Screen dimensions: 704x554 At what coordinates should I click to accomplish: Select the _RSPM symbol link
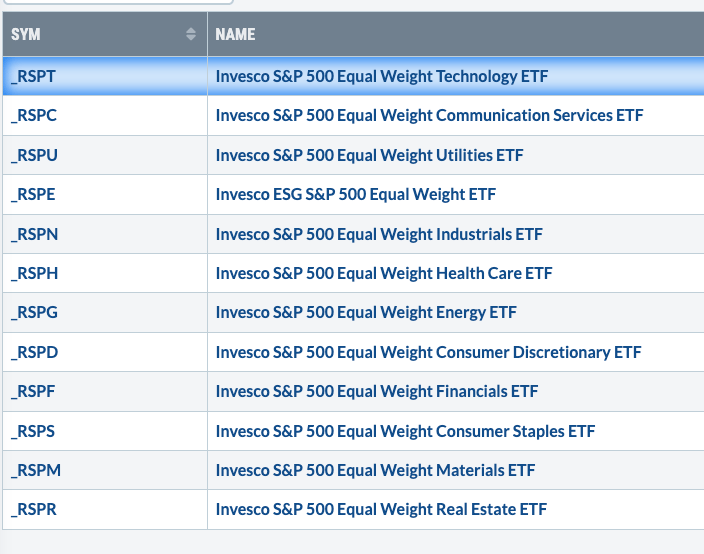click(x=34, y=470)
